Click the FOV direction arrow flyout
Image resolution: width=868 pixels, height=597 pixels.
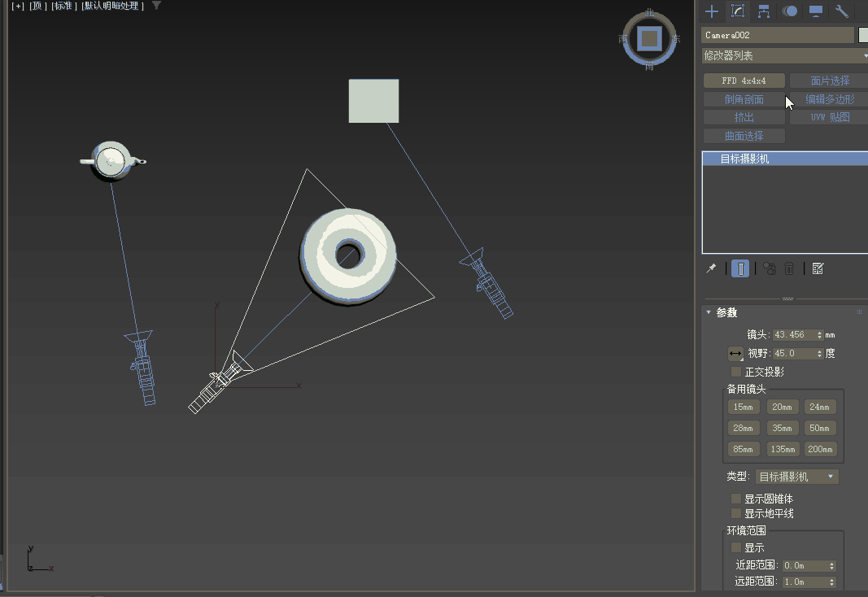[x=735, y=353]
